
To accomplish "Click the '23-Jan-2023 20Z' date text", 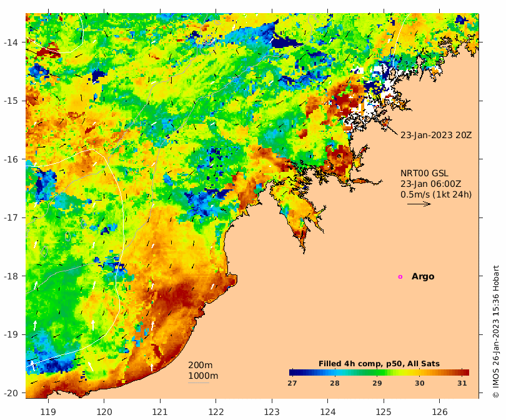I will pyautogui.click(x=436, y=135).
